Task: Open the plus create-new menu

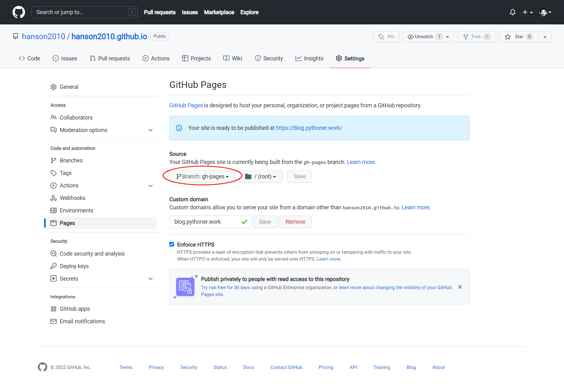Action: pyautogui.click(x=527, y=12)
